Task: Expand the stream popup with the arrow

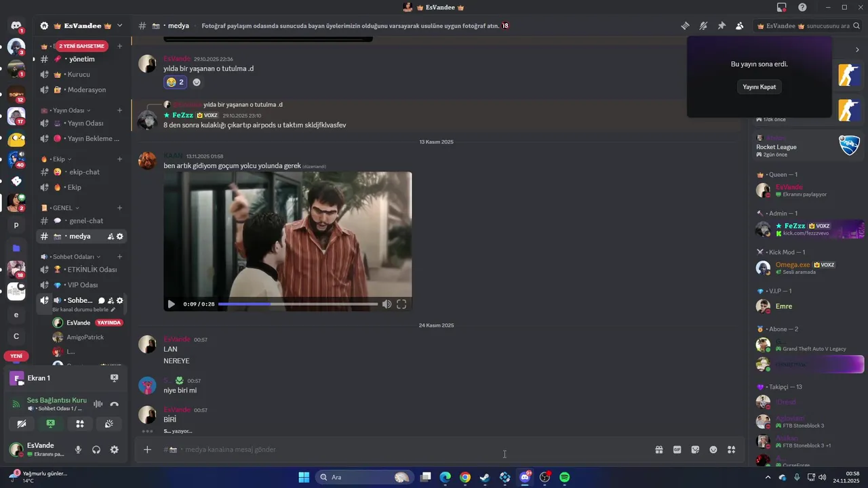Action: tap(857, 49)
